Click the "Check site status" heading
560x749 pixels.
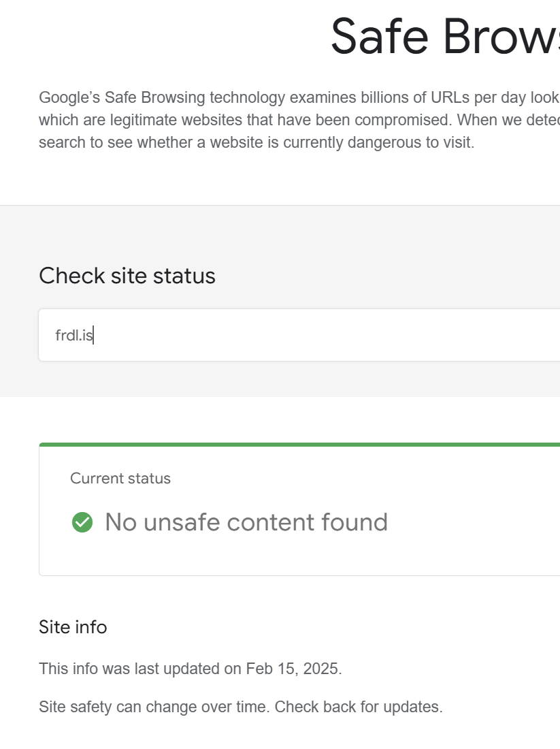[x=127, y=276]
